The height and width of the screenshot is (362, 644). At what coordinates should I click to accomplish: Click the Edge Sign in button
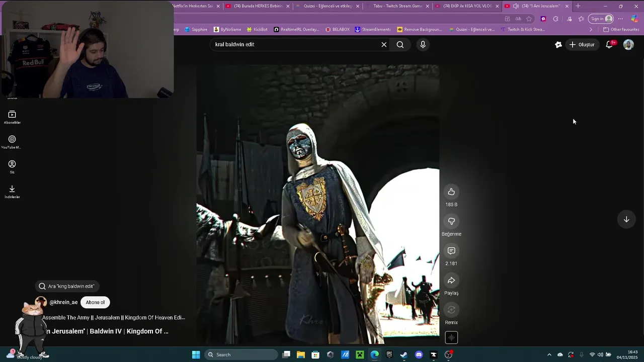tap(602, 19)
